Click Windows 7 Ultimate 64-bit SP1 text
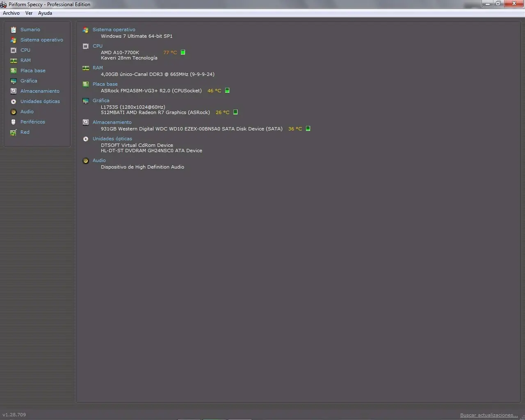Image resolution: width=525 pixels, height=420 pixels. click(137, 36)
